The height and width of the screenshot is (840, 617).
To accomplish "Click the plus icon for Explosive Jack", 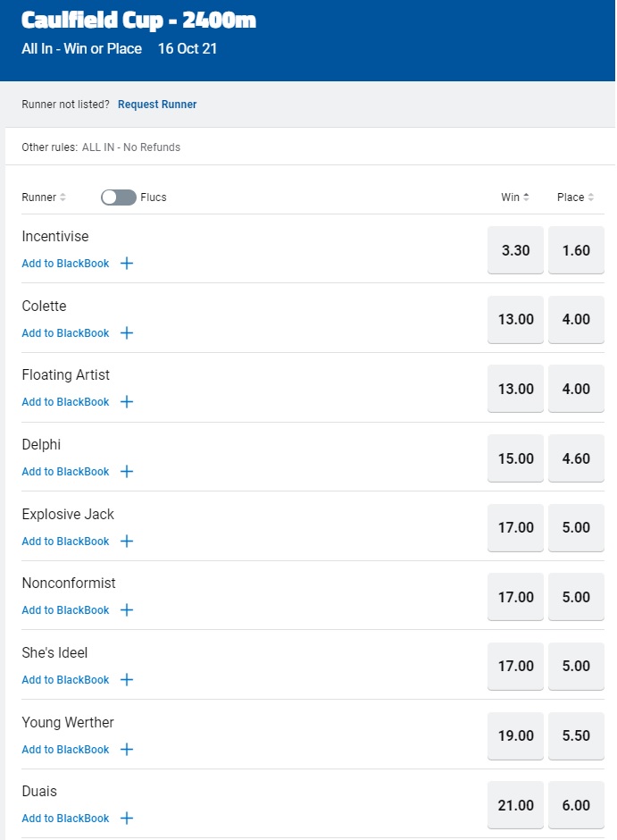I will (127, 542).
